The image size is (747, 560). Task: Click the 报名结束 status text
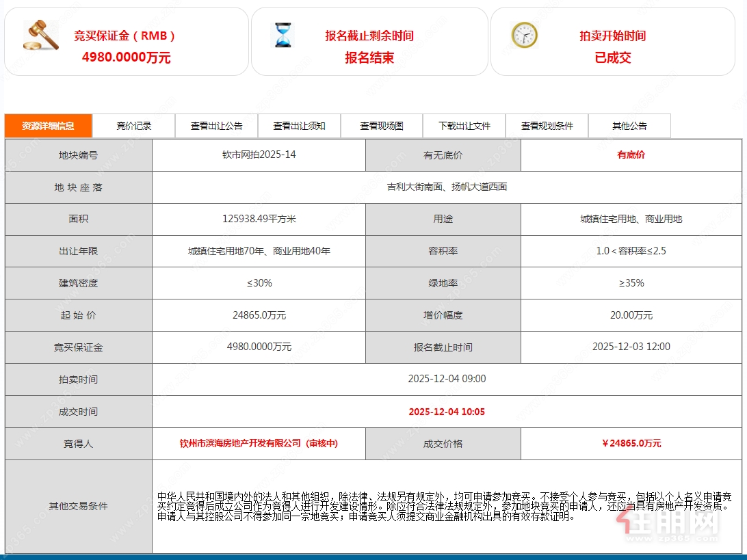(x=368, y=58)
